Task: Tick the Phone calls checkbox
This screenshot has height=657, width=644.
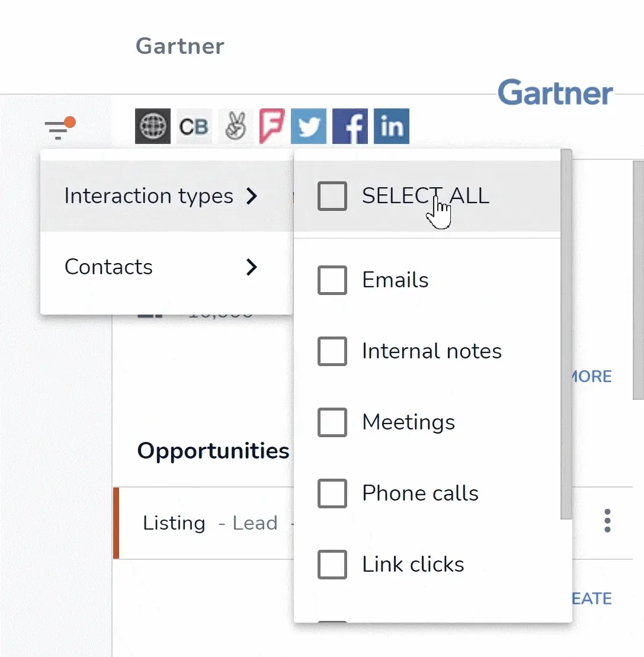Action: pyautogui.click(x=332, y=493)
